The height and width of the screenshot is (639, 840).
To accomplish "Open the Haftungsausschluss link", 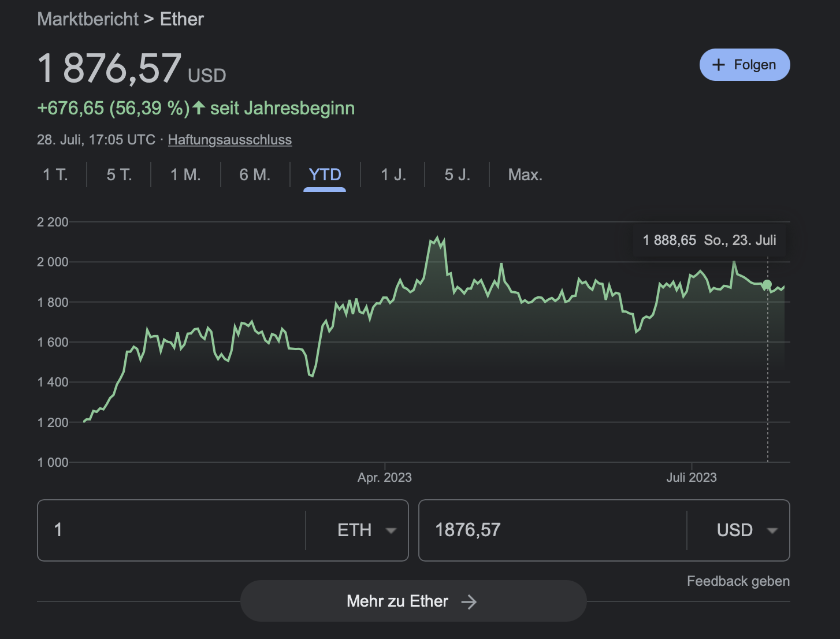I will [x=230, y=140].
